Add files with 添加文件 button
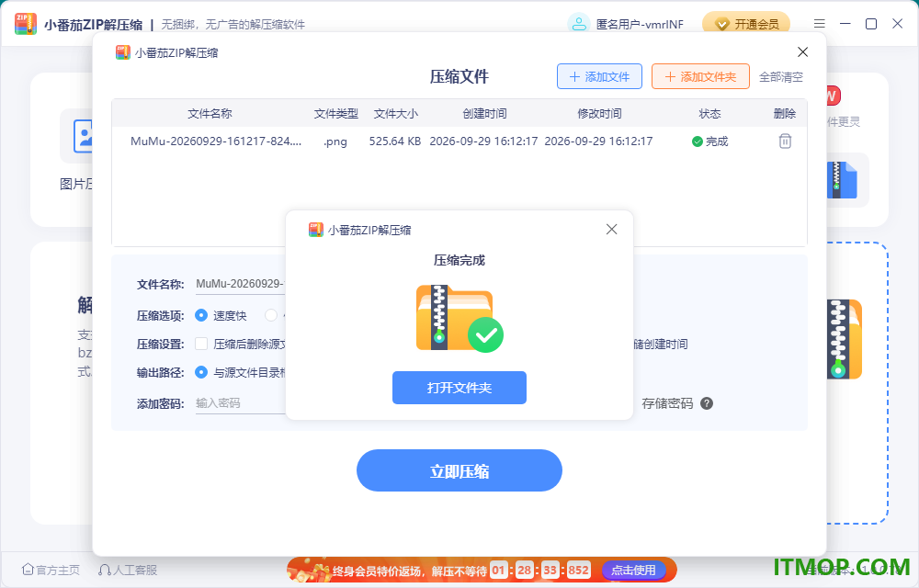This screenshot has height=588, width=919. click(x=599, y=77)
